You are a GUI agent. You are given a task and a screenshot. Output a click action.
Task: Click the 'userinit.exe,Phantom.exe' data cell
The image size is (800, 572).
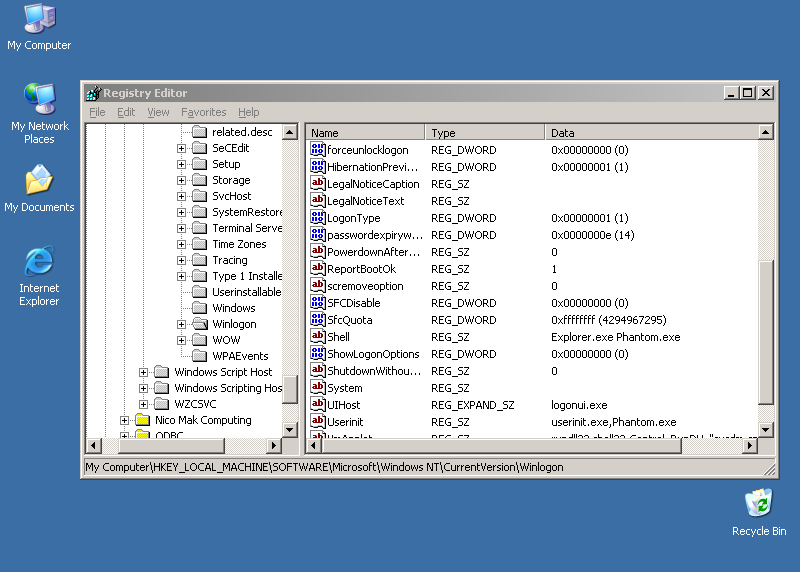pyautogui.click(x=614, y=422)
